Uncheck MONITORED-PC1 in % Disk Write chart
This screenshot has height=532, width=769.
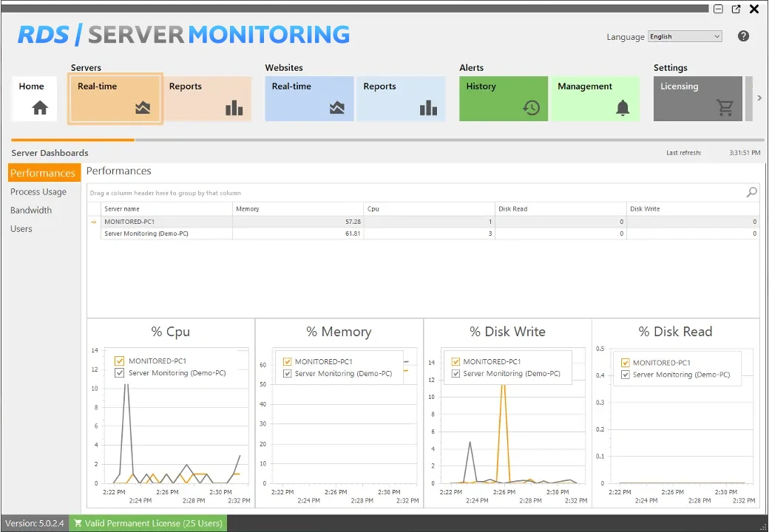456,362
